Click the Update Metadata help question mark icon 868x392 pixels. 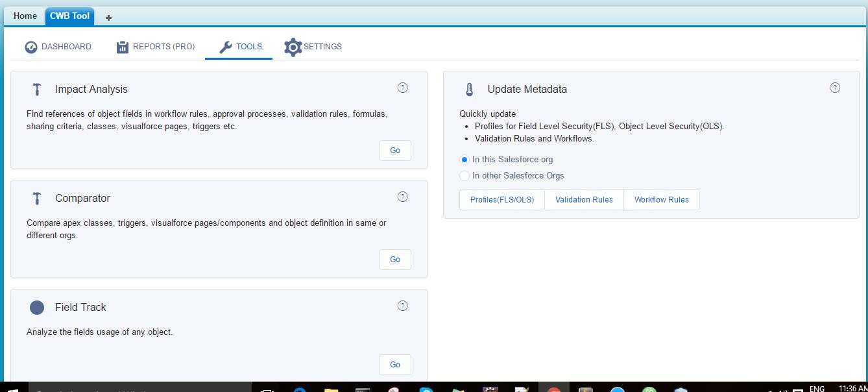pos(835,88)
